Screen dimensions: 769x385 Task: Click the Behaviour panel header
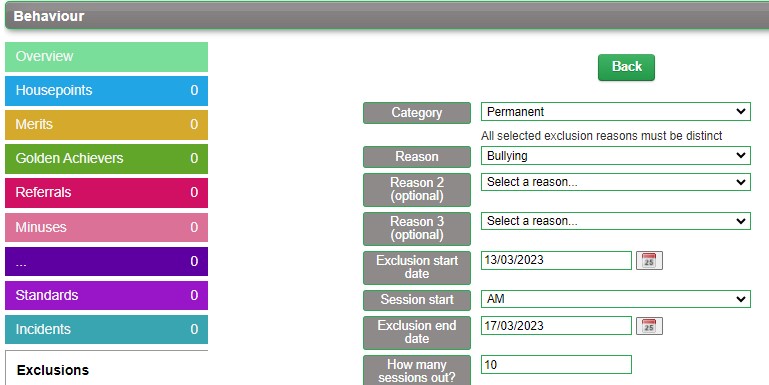(x=387, y=16)
